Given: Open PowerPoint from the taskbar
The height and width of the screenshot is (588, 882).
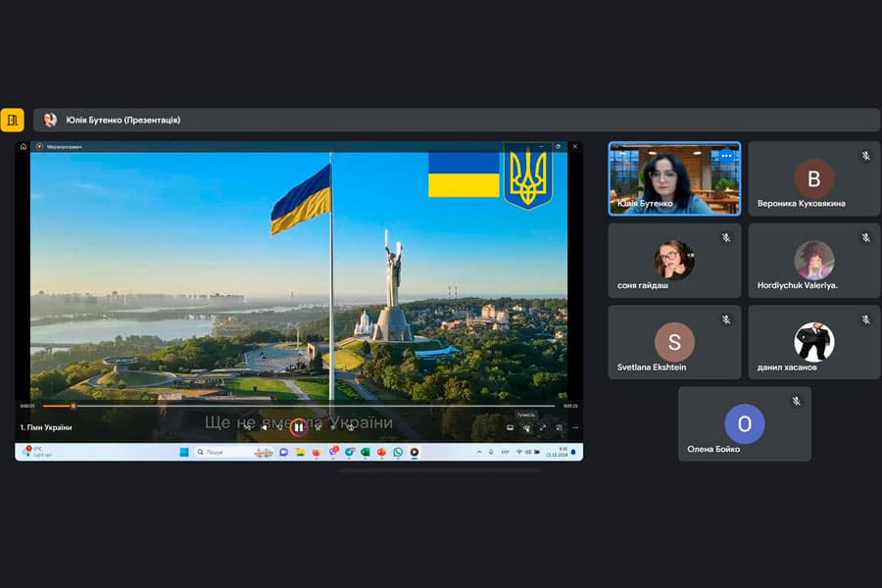Looking at the screenshot, I should coord(381,452).
